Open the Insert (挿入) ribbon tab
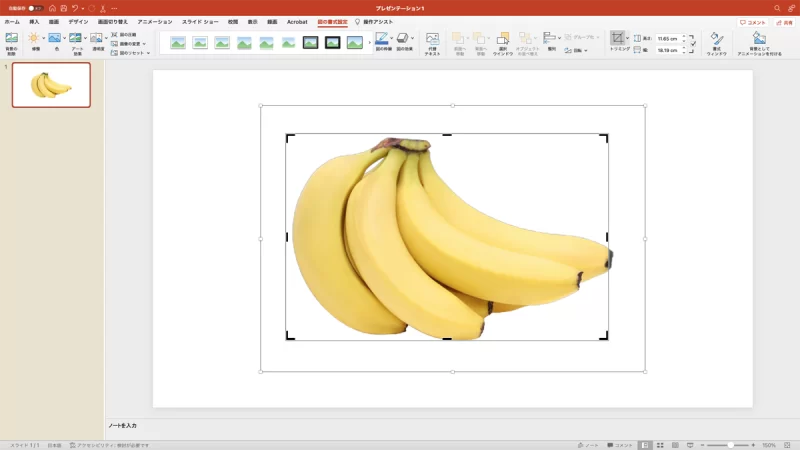 34,21
